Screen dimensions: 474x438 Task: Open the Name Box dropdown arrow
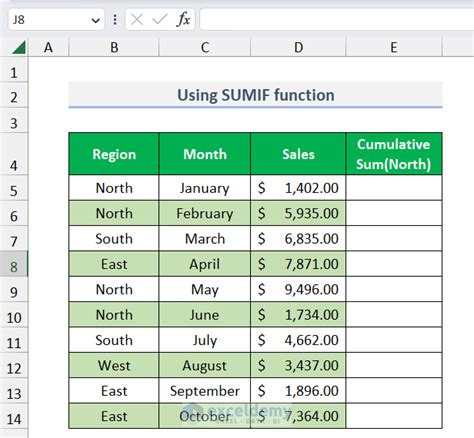click(x=96, y=21)
